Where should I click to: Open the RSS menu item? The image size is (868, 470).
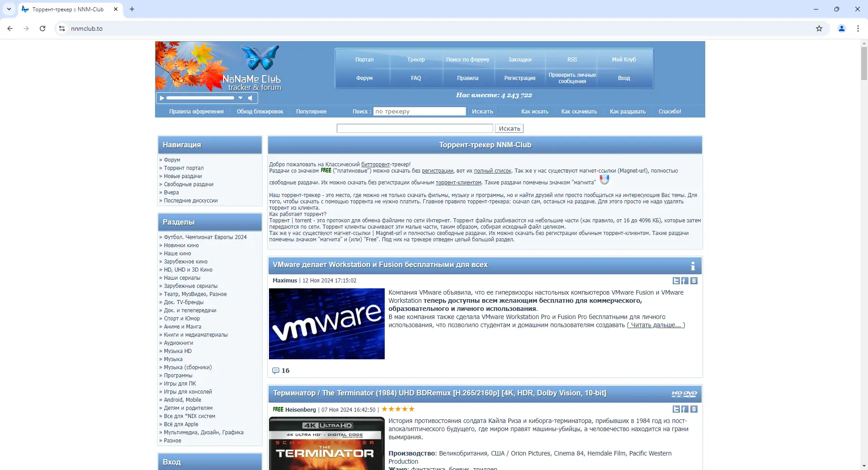[x=572, y=60]
